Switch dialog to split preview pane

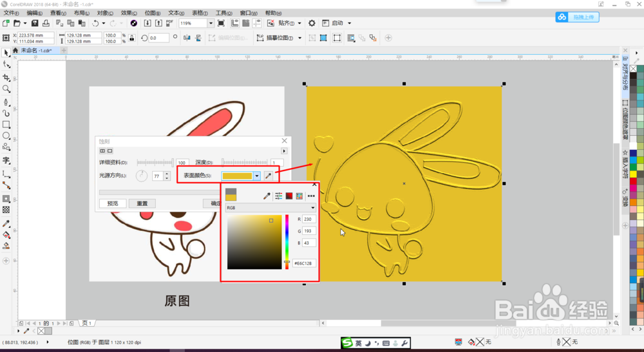pyautogui.click(x=102, y=151)
